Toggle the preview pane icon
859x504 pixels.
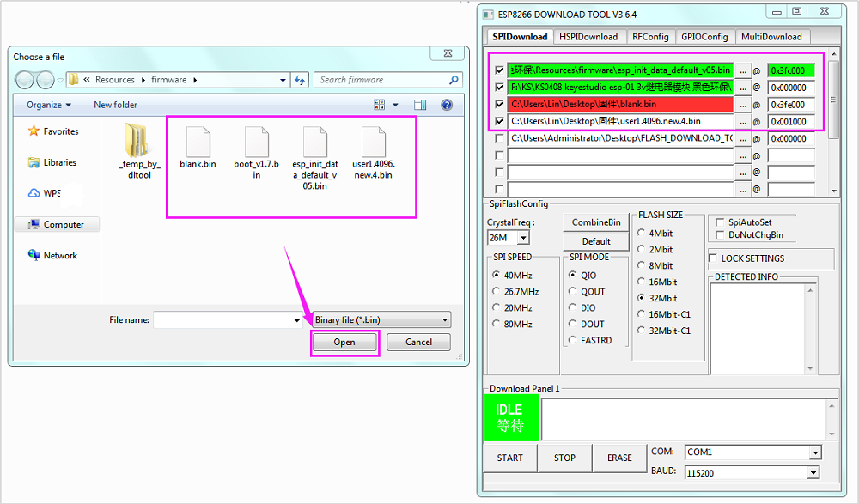click(420, 105)
